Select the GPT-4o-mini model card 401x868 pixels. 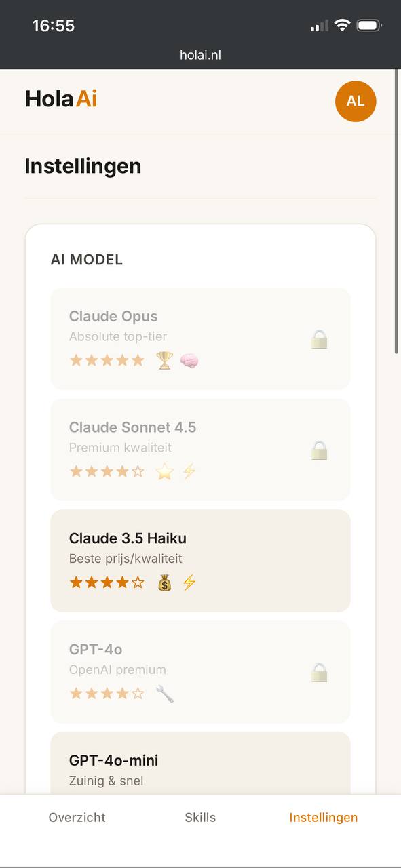[200, 763]
